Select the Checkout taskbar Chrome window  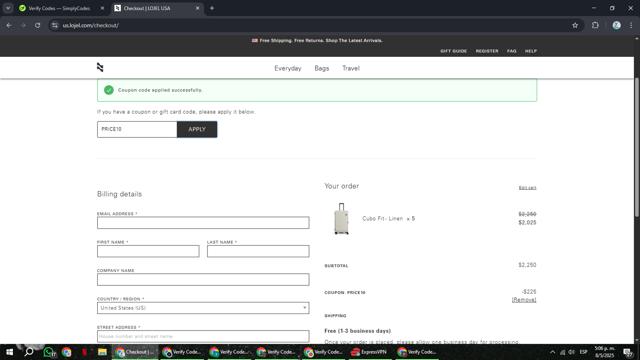coord(135,352)
